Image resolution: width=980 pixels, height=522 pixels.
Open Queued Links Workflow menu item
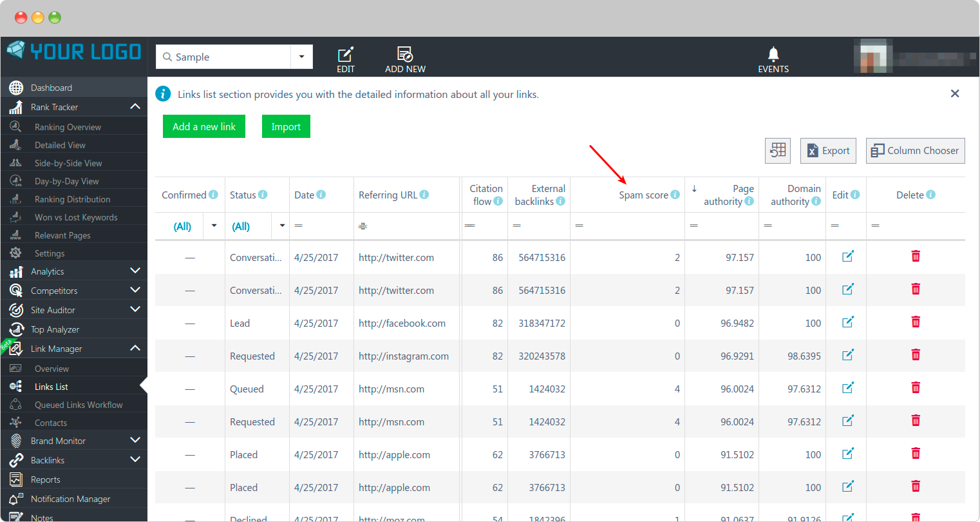79,405
